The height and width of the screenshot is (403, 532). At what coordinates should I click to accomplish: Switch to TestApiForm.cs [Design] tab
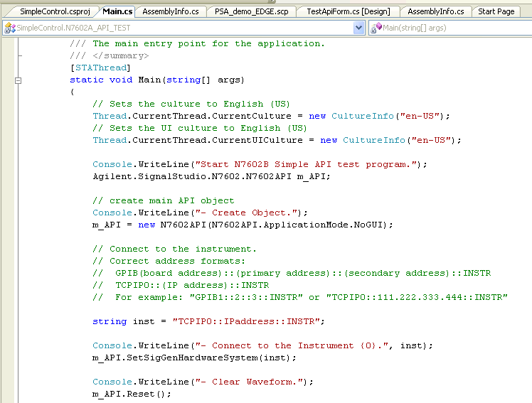[349, 11]
